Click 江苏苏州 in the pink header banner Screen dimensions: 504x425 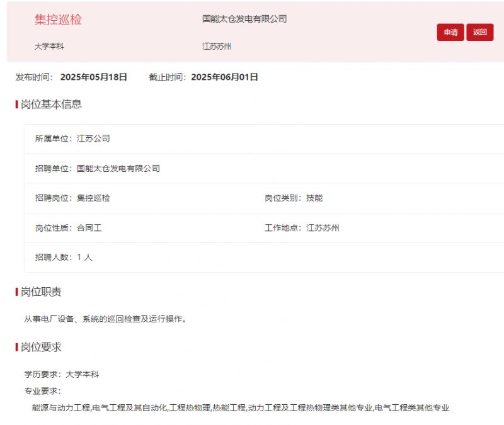(x=217, y=46)
